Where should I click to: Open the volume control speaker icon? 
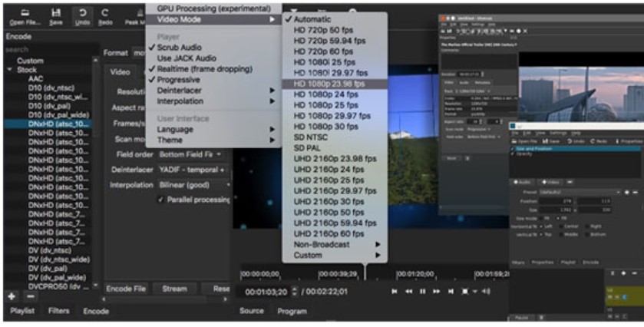(x=487, y=291)
